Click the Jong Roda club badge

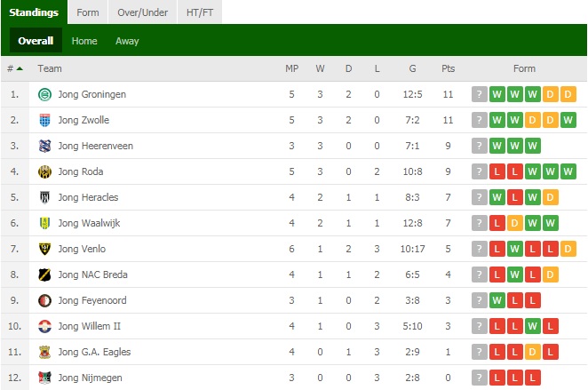pos(44,171)
